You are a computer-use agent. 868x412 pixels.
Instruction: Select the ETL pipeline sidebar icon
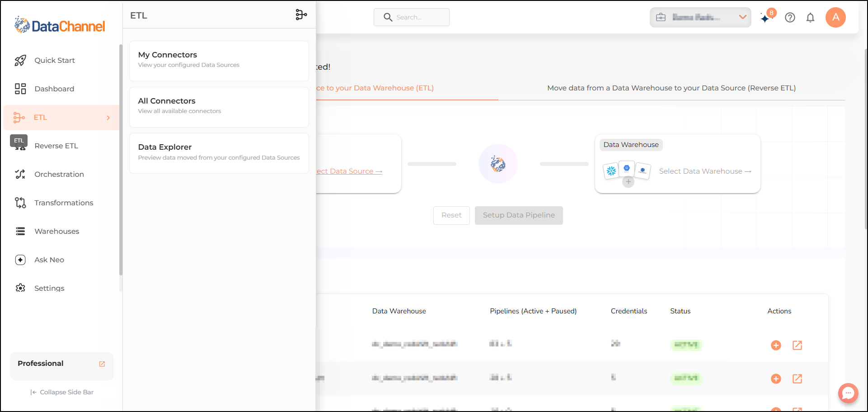(x=19, y=118)
